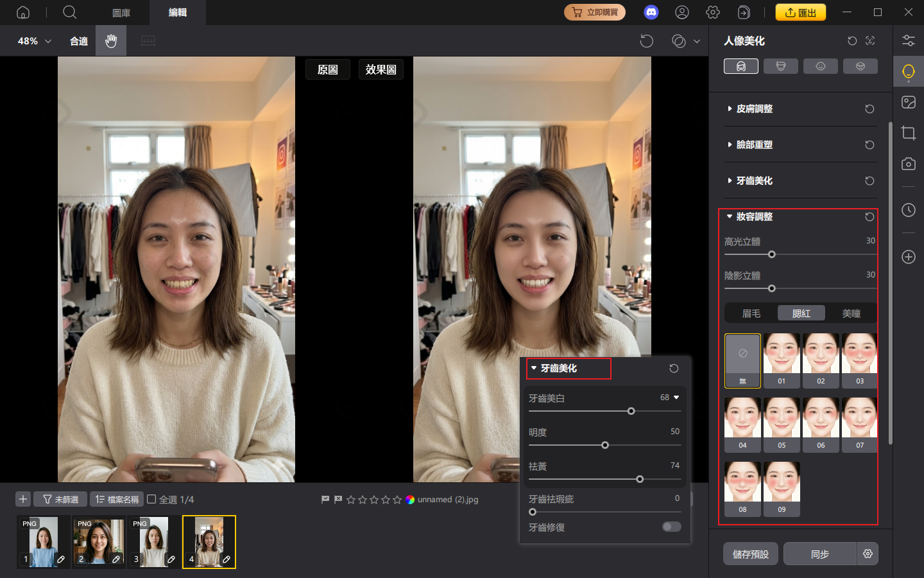The width and height of the screenshot is (924, 578).
Task: Switch to the 圖庫 tab
Action: pyautogui.click(x=121, y=12)
